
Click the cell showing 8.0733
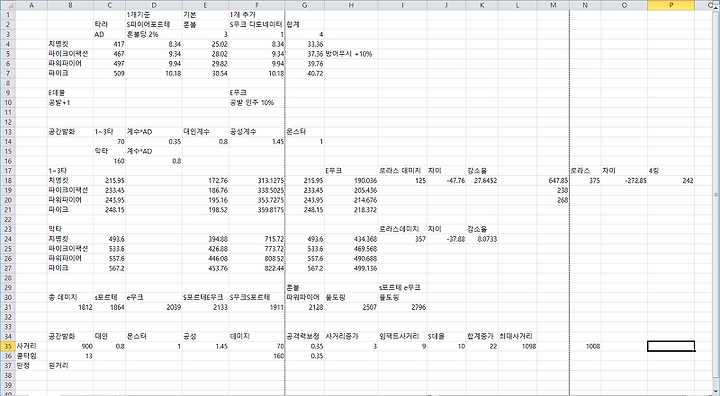(482, 239)
